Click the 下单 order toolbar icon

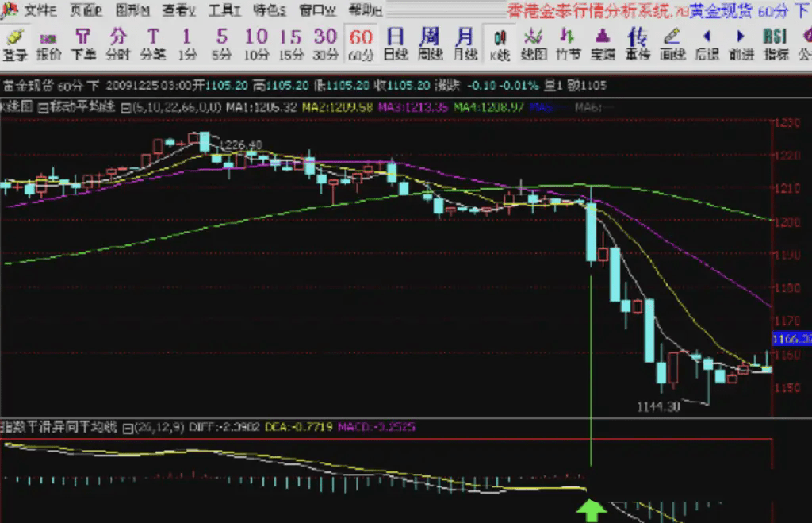pyautogui.click(x=82, y=44)
